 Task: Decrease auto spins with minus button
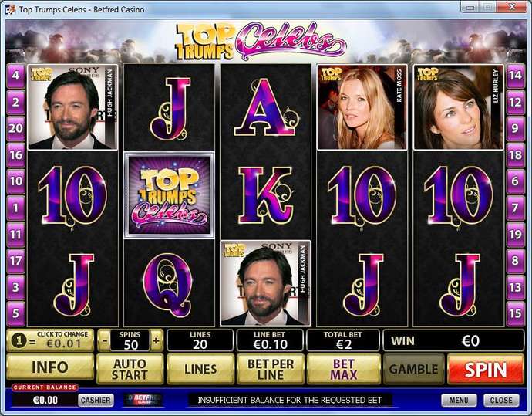coord(105,340)
